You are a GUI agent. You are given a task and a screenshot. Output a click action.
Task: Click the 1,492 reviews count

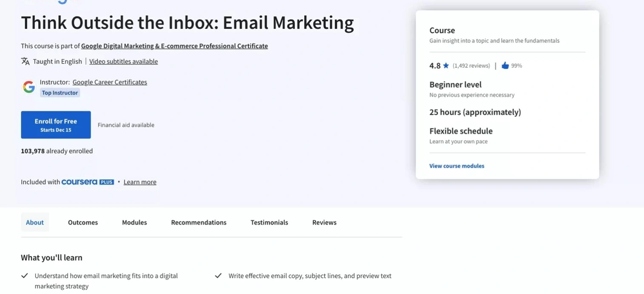(x=471, y=65)
